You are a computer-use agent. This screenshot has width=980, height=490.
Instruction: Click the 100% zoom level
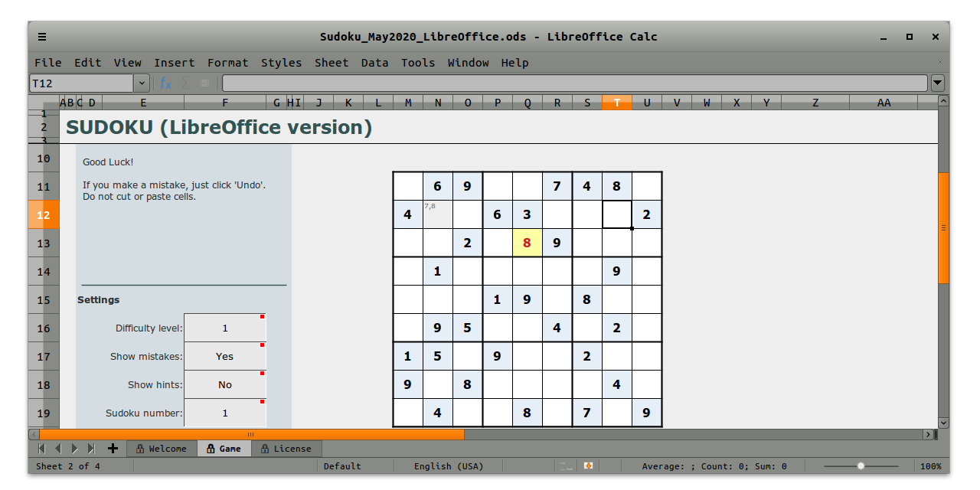[931, 465]
